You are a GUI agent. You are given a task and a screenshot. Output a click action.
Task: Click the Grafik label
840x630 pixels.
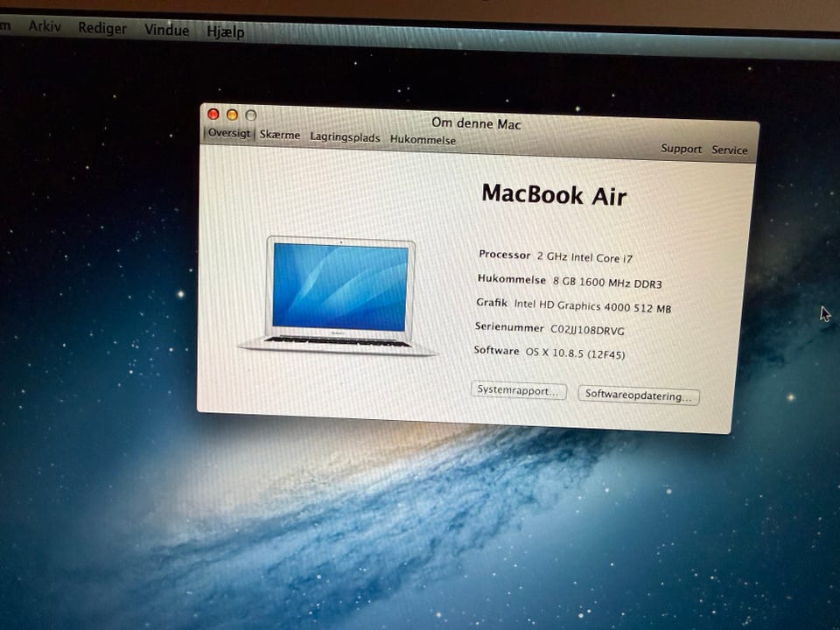(x=492, y=303)
